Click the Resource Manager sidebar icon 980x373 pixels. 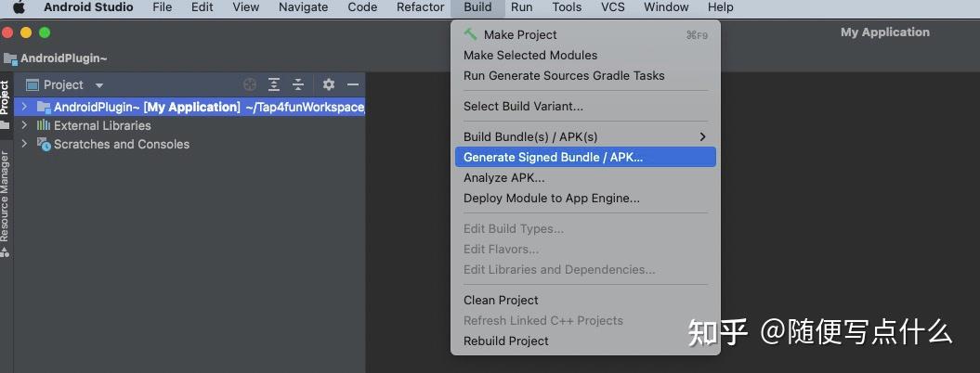pyautogui.click(x=5, y=251)
